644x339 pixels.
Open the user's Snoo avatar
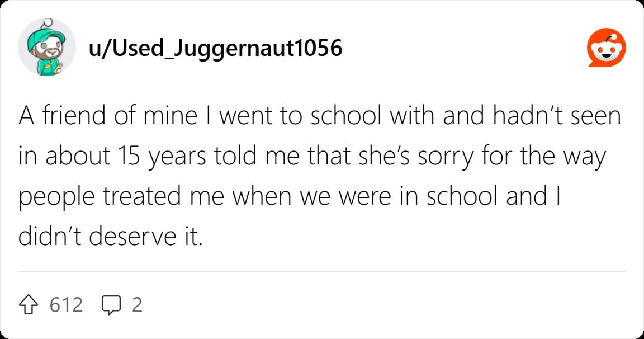coord(47,47)
